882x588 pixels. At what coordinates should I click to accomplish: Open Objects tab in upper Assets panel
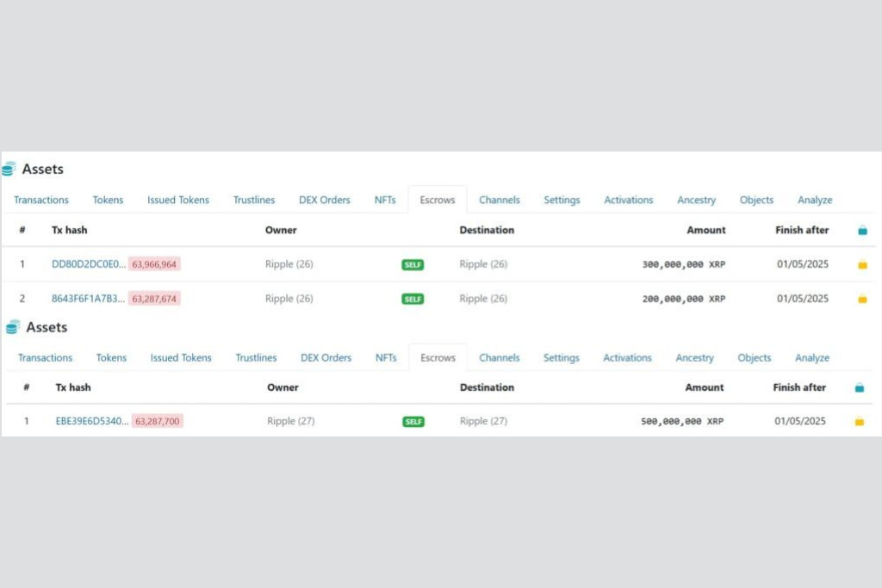(756, 200)
